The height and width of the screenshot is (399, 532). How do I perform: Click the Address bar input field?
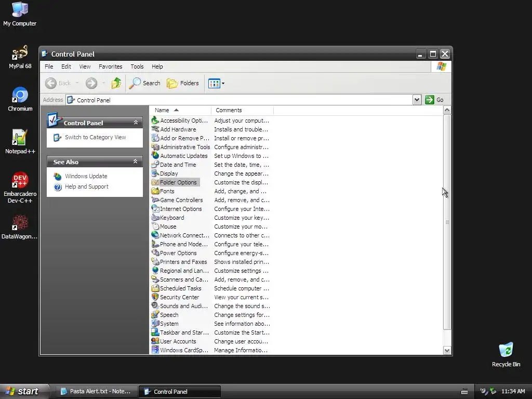(x=239, y=100)
